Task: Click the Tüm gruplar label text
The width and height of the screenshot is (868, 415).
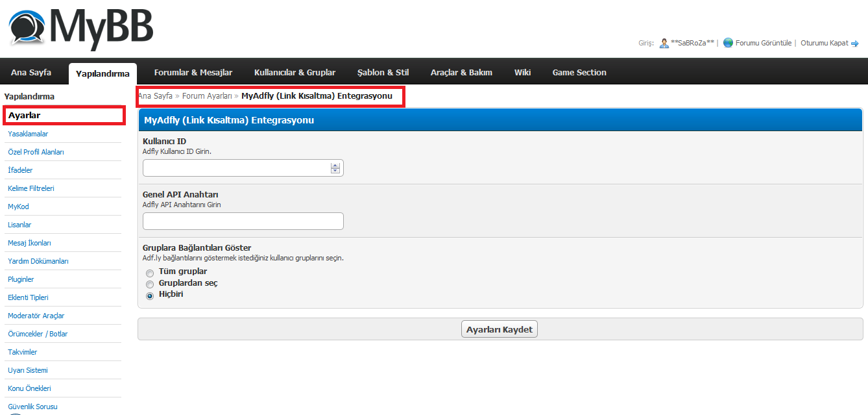Action: tap(183, 271)
